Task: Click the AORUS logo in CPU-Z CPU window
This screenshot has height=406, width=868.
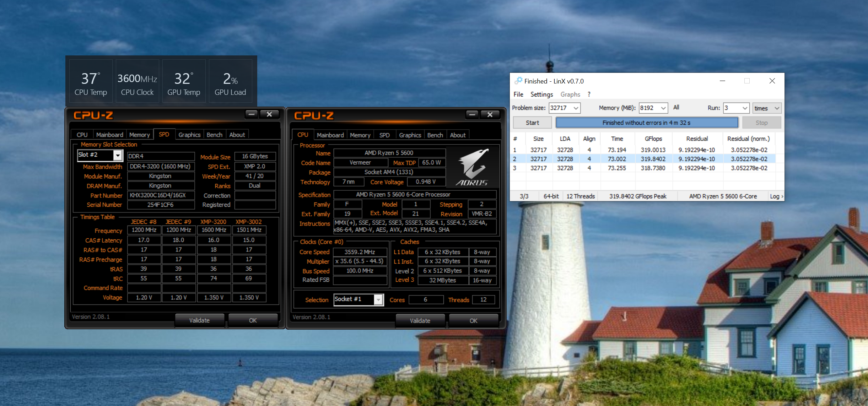Action: click(472, 167)
